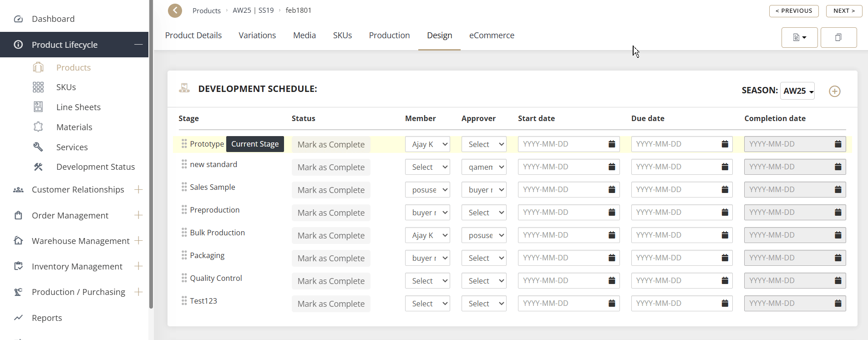Click the copy icon button at top right
The image size is (868, 340).
pos(838,37)
